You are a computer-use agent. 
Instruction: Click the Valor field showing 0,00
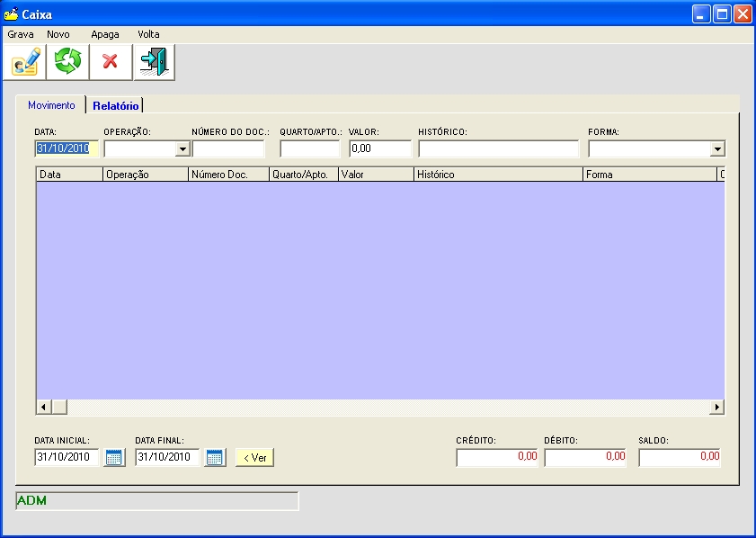(379, 148)
